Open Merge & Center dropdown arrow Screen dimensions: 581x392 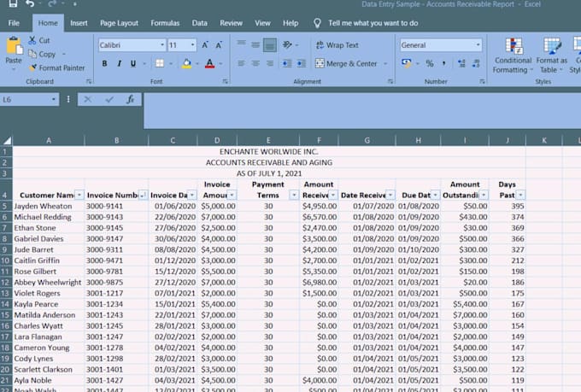tap(385, 64)
